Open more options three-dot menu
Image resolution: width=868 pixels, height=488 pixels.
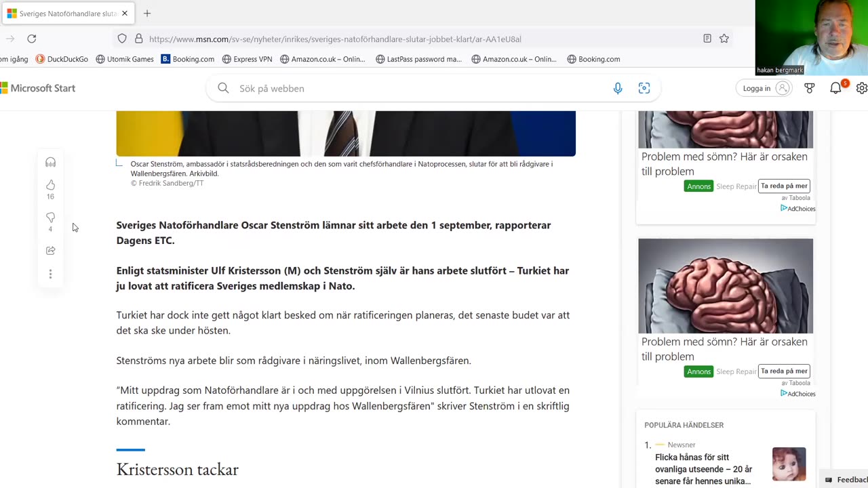pyautogui.click(x=50, y=274)
